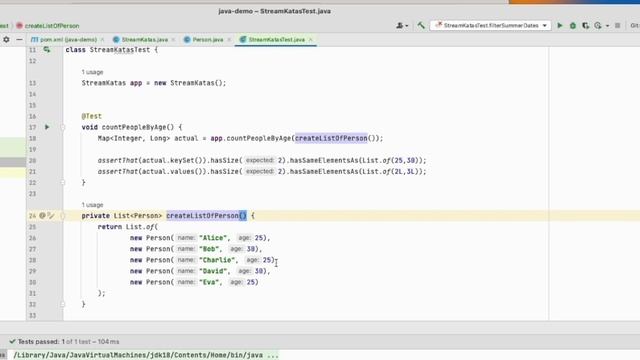Image resolution: width=640 pixels, height=360 pixels.
Task: Click List.of(2L,3L) on line 21
Action: click(391, 171)
